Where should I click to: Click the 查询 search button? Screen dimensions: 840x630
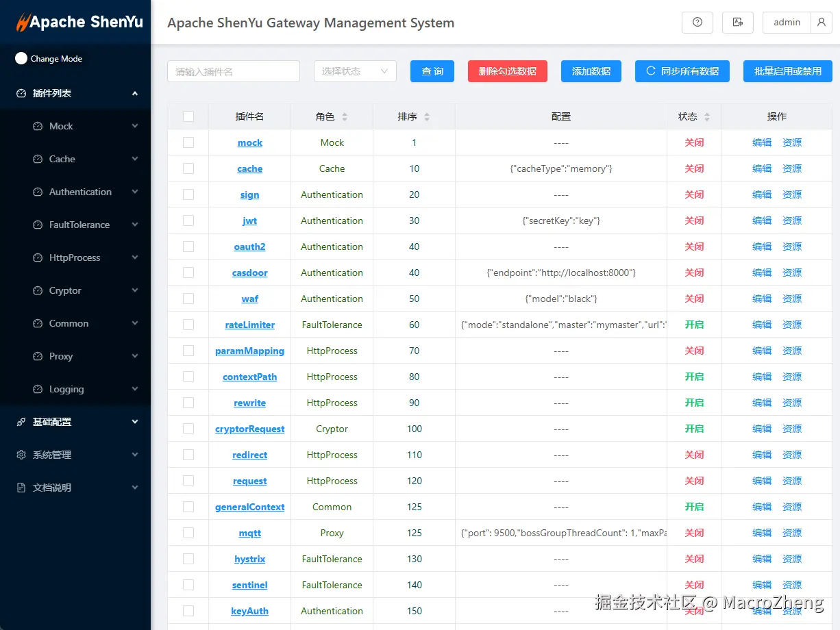click(x=432, y=71)
